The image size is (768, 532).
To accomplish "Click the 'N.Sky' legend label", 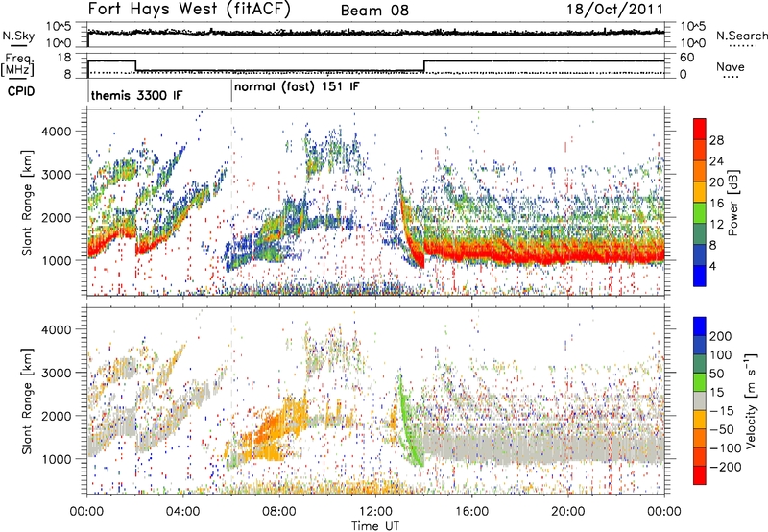I will 18,36.
